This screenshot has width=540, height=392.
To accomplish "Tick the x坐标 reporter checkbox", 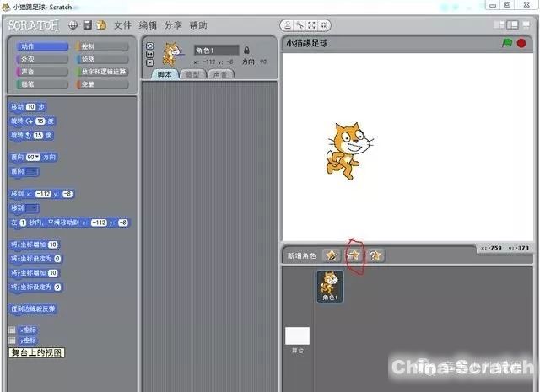I will coord(12,330).
